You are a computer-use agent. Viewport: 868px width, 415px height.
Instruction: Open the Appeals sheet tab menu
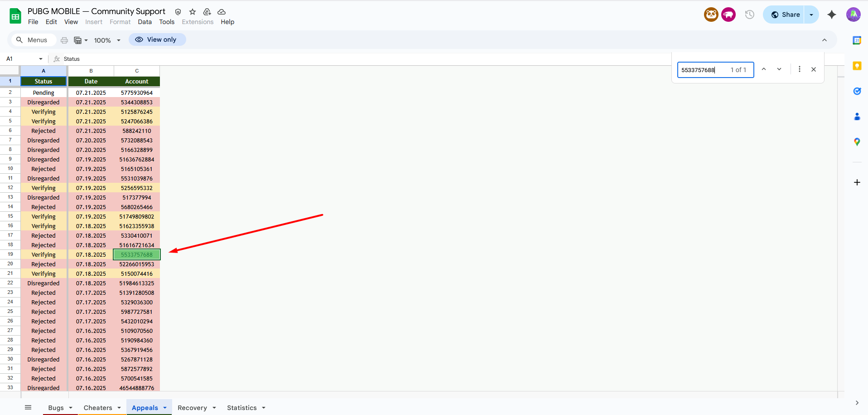pyautogui.click(x=165, y=408)
